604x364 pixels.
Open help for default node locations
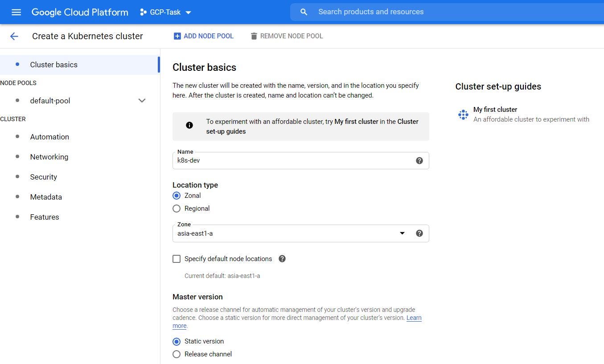click(282, 258)
